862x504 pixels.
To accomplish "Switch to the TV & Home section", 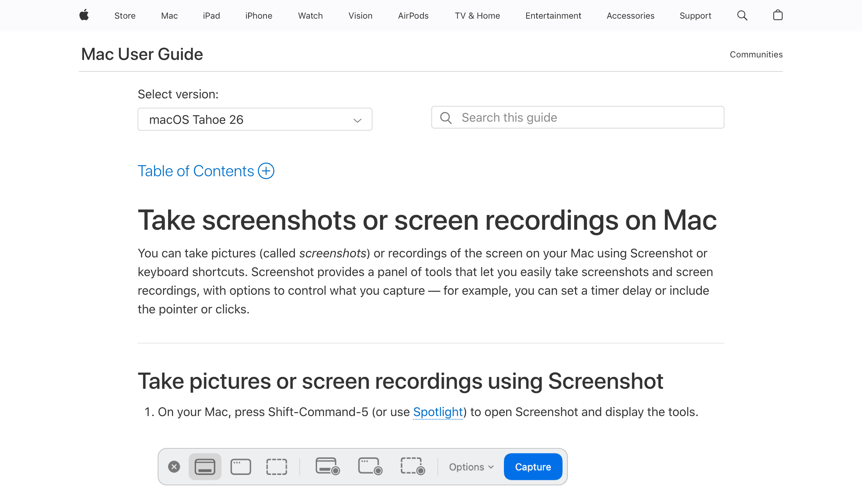I will point(477,16).
